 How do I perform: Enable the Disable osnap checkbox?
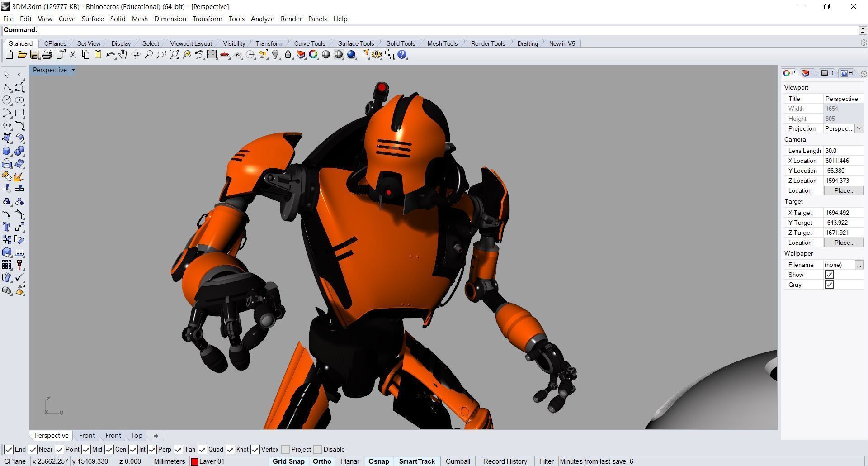coord(317,449)
